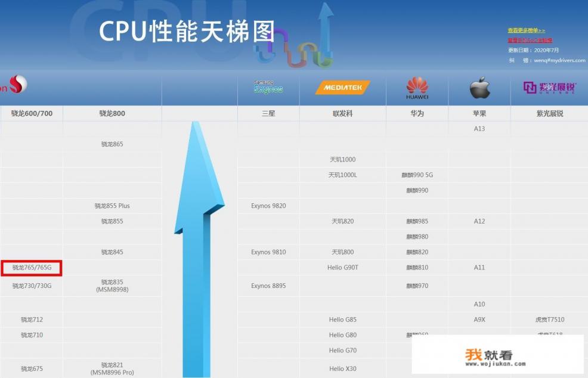Screen dimensions: 588x378
Task: Click the A10 cell
Action: point(479,304)
